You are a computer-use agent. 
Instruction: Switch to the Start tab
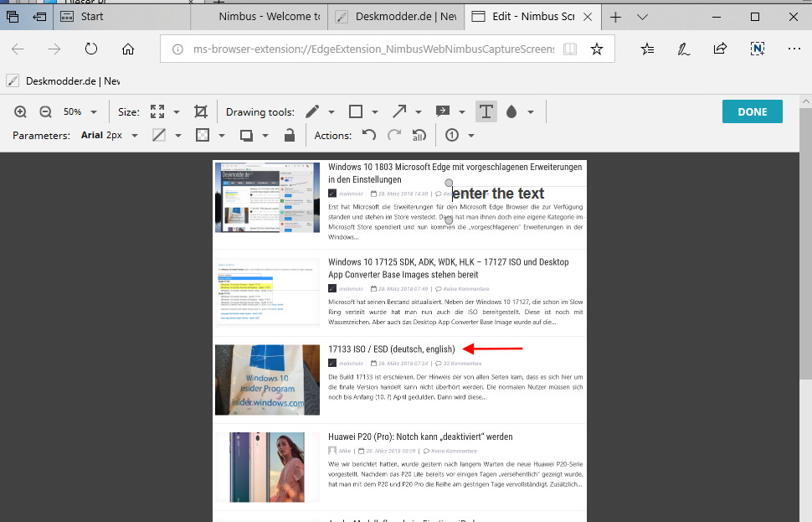pyautogui.click(x=121, y=17)
